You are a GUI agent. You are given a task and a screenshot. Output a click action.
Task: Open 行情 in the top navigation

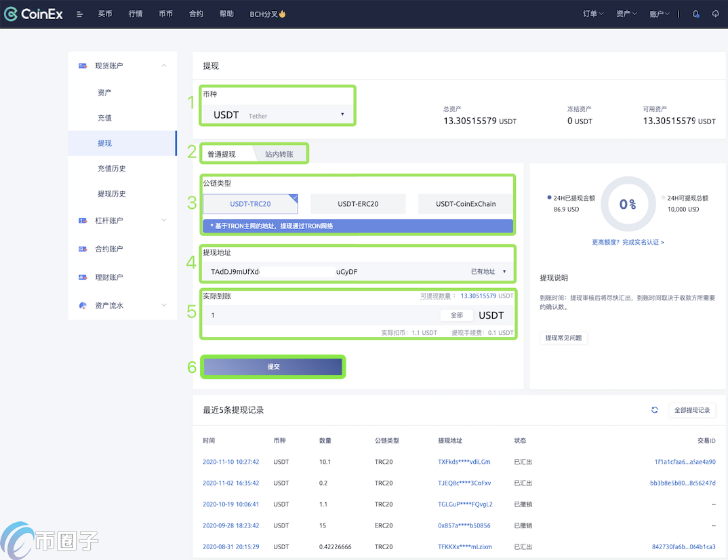click(136, 14)
